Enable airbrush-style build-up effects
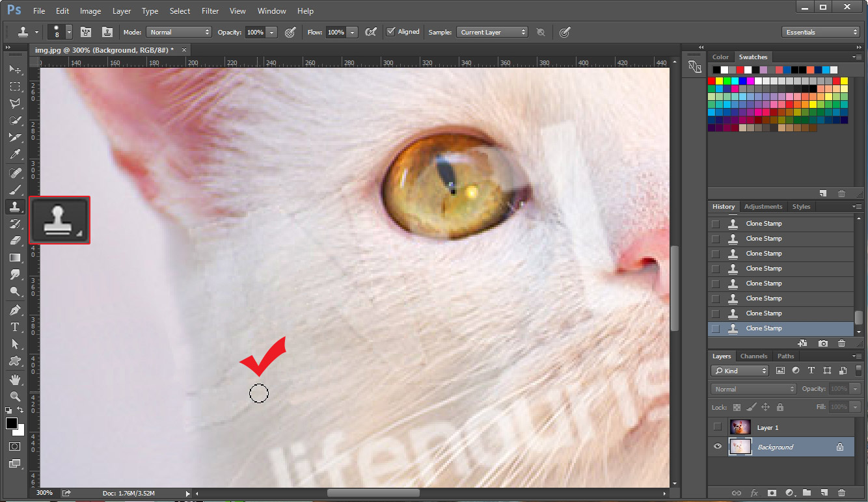 (371, 32)
